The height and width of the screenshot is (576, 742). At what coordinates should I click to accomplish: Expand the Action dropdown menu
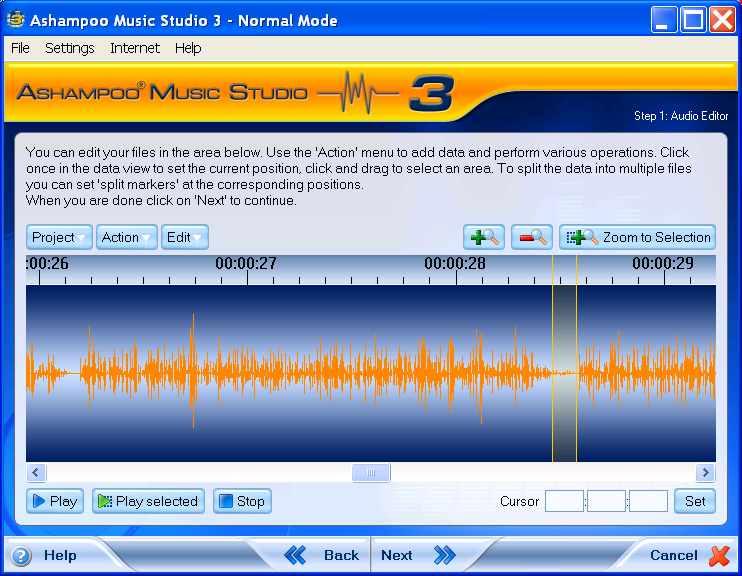coord(126,237)
